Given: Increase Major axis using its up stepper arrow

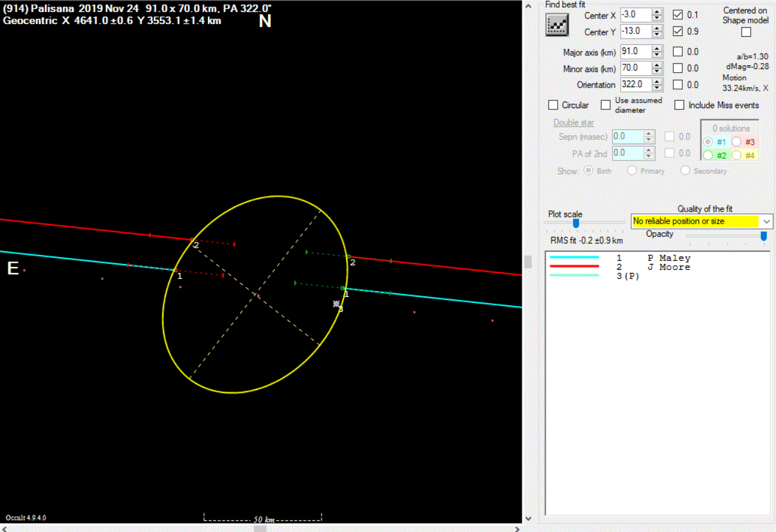Looking at the screenshot, I should pos(656,49).
